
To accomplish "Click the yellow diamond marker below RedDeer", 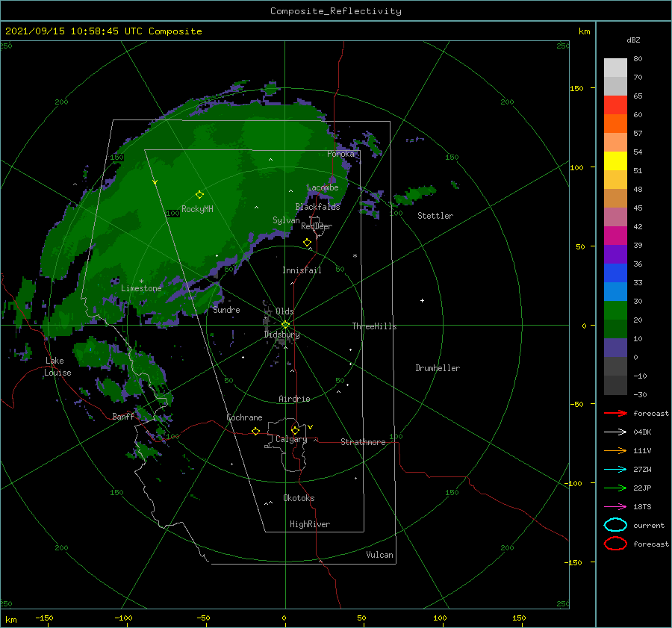I will [x=307, y=243].
